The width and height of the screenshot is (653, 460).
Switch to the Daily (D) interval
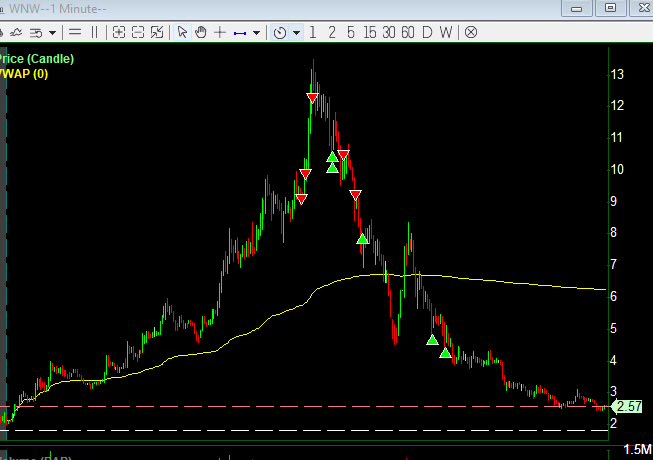(x=427, y=32)
